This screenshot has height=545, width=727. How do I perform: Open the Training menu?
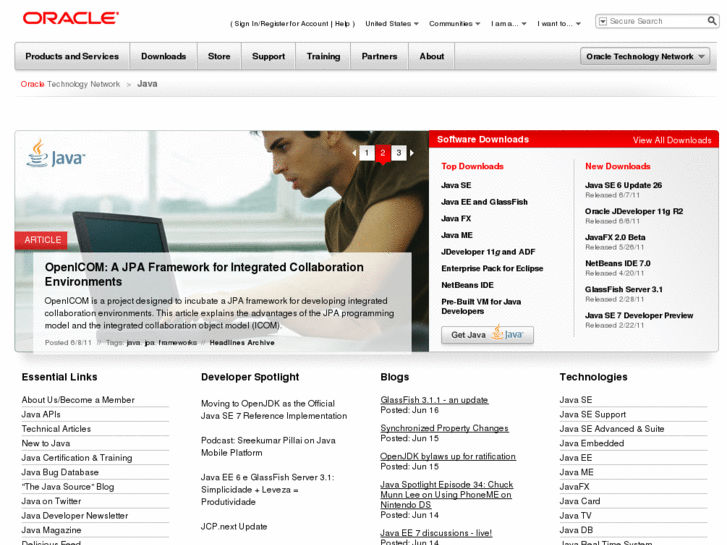pyautogui.click(x=323, y=56)
